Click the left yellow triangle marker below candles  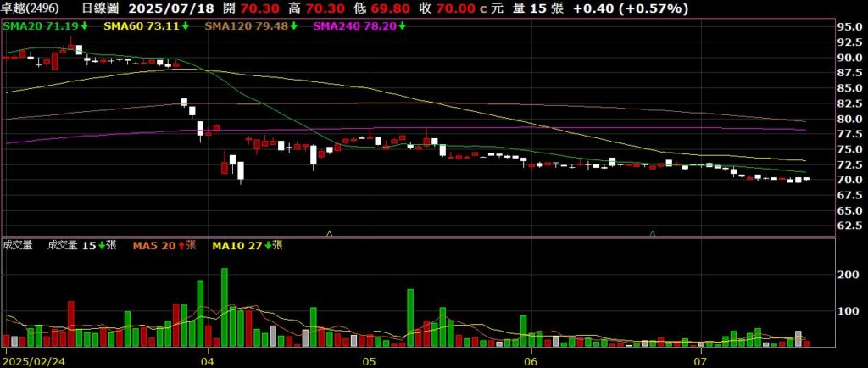[x=330, y=232]
